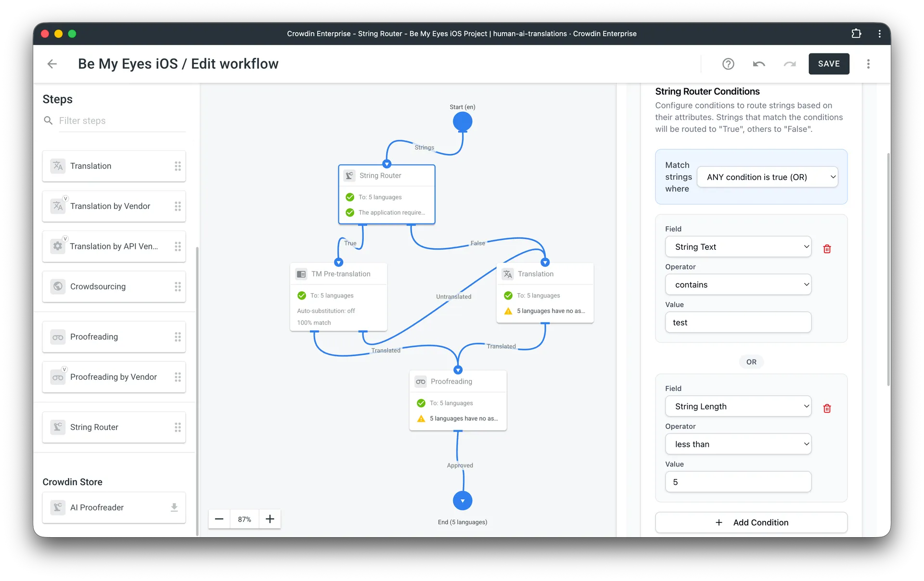Click the undo icon
The height and width of the screenshot is (581, 924).
point(759,64)
